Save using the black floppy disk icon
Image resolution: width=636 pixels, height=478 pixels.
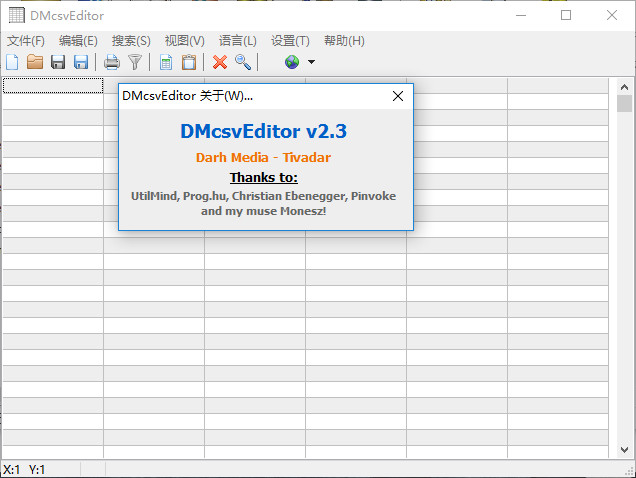click(x=58, y=62)
